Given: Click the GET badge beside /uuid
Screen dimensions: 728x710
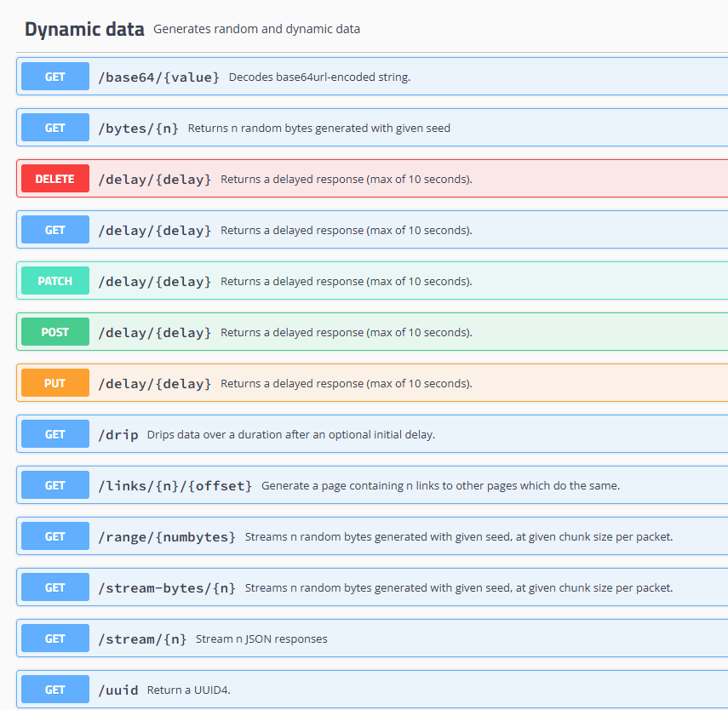Looking at the screenshot, I should tap(55, 690).
